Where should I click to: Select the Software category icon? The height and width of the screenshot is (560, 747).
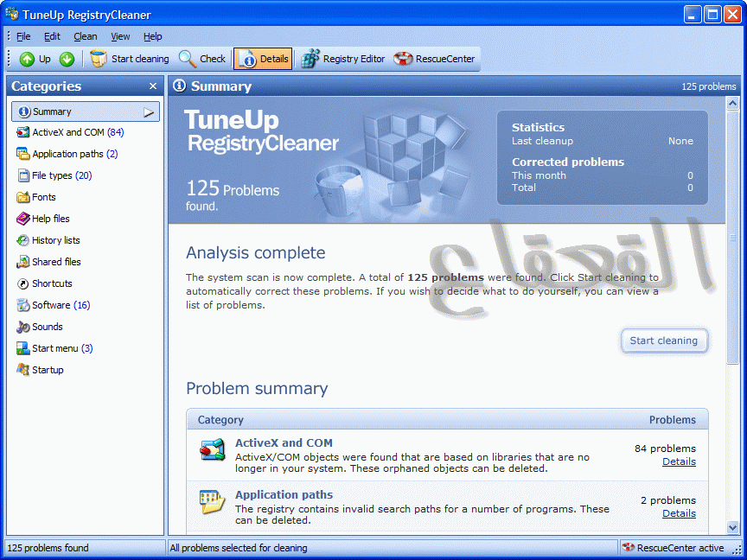[22, 305]
